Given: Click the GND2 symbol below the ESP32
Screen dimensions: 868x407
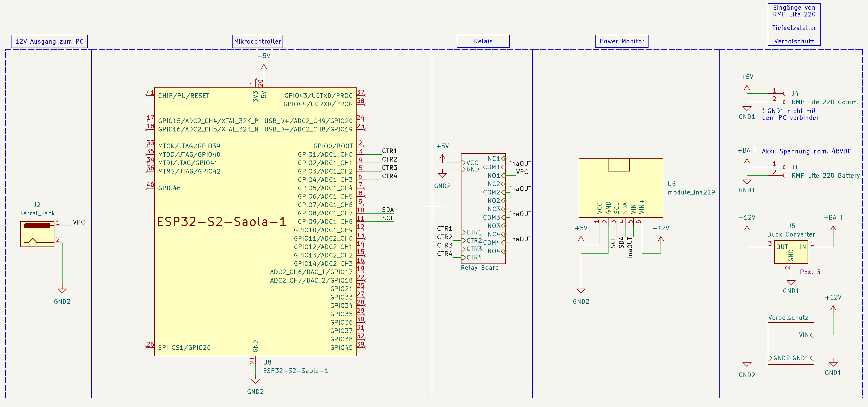Looking at the screenshot, I should (255, 381).
